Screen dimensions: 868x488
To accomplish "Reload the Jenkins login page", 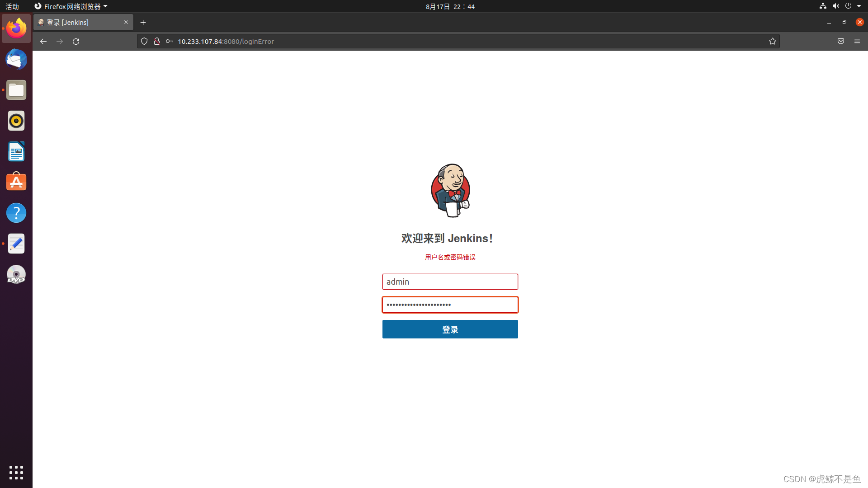I will pos(76,41).
